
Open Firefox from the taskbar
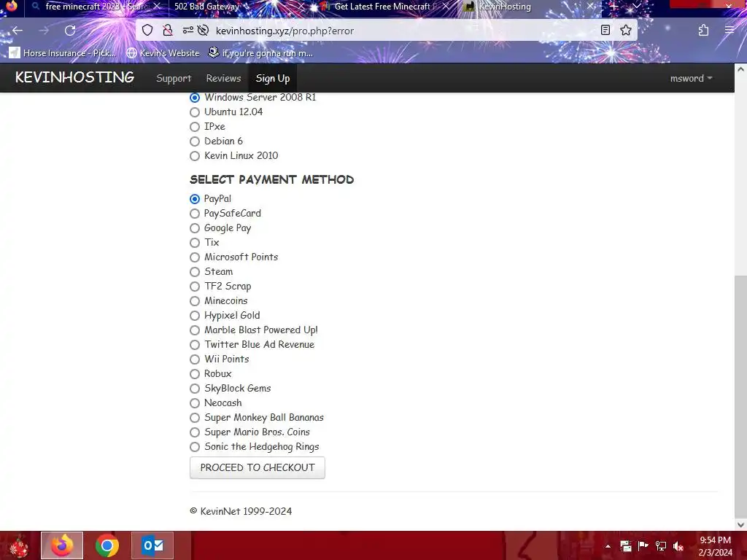tap(62, 545)
